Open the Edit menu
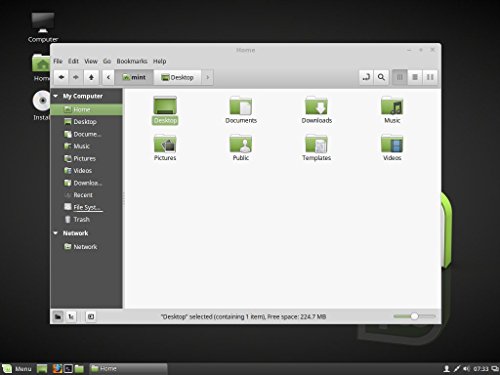 pos(73,61)
